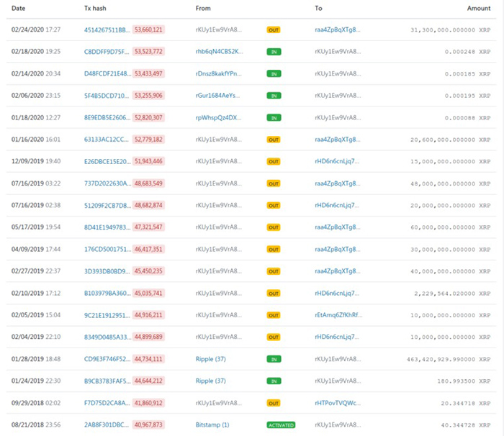Click the IN badge on 01/28/2019 row

274,359
